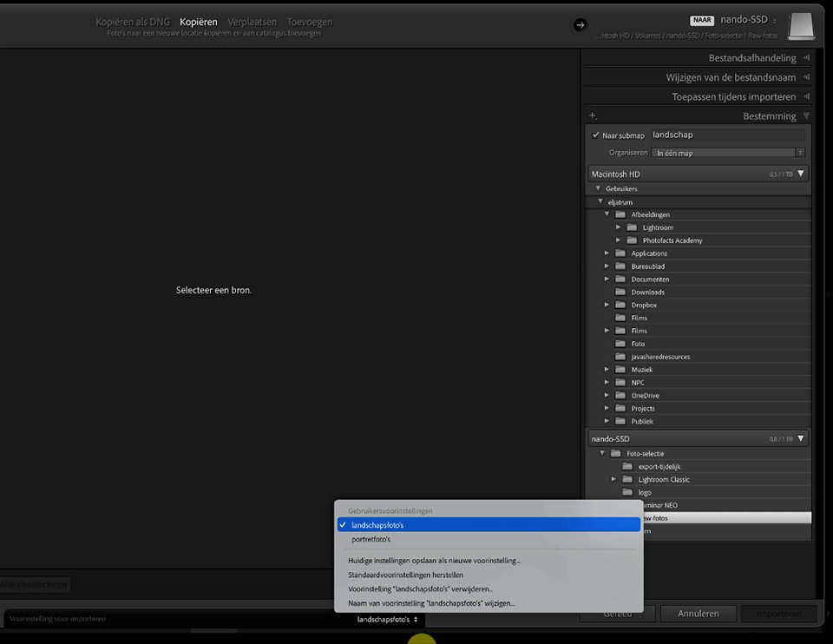This screenshot has height=644, width=833.
Task: Select the NPC folder icon
Action: pos(620,383)
